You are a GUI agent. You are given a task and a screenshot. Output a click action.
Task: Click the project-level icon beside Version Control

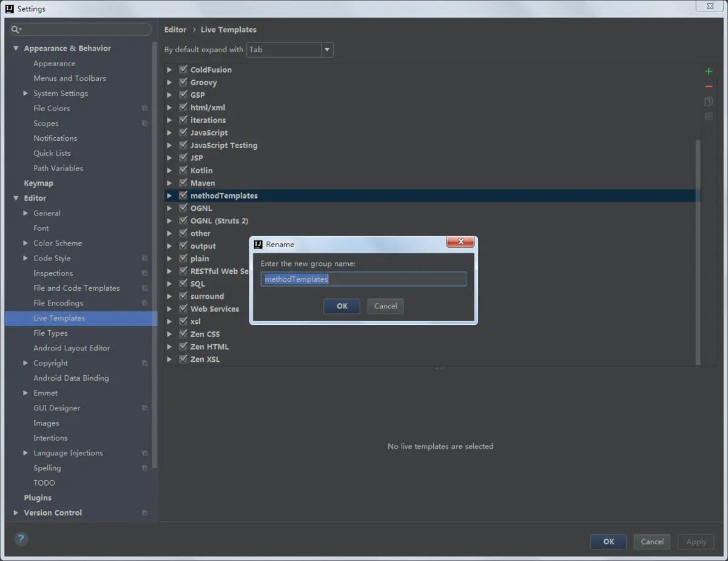point(144,513)
